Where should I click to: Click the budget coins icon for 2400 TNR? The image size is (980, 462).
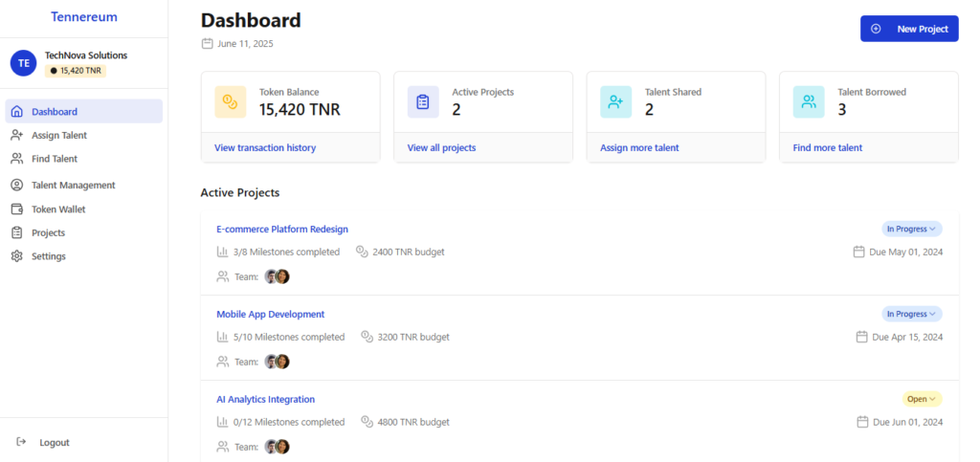click(x=362, y=252)
